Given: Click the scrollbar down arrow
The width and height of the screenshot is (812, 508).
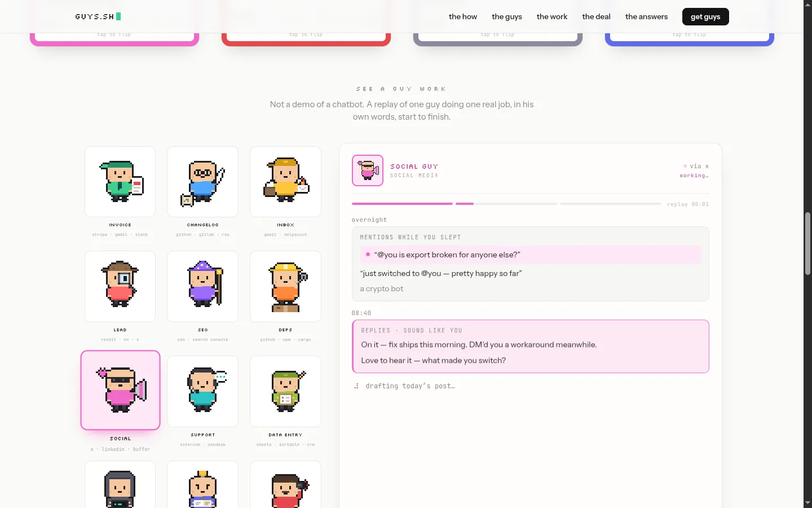Looking at the screenshot, I should [807, 503].
